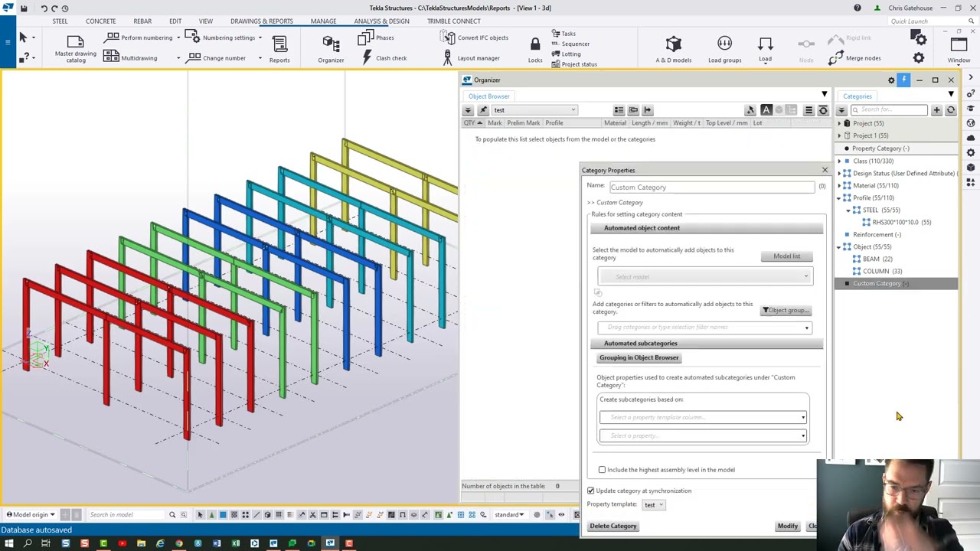Click Convert IFC objects

[475, 37]
